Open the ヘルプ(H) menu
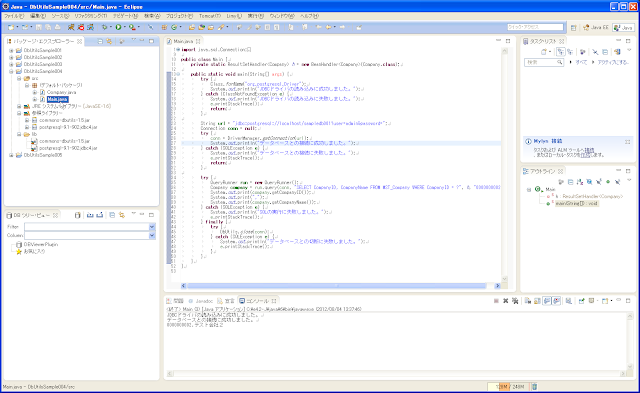 [309, 16]
